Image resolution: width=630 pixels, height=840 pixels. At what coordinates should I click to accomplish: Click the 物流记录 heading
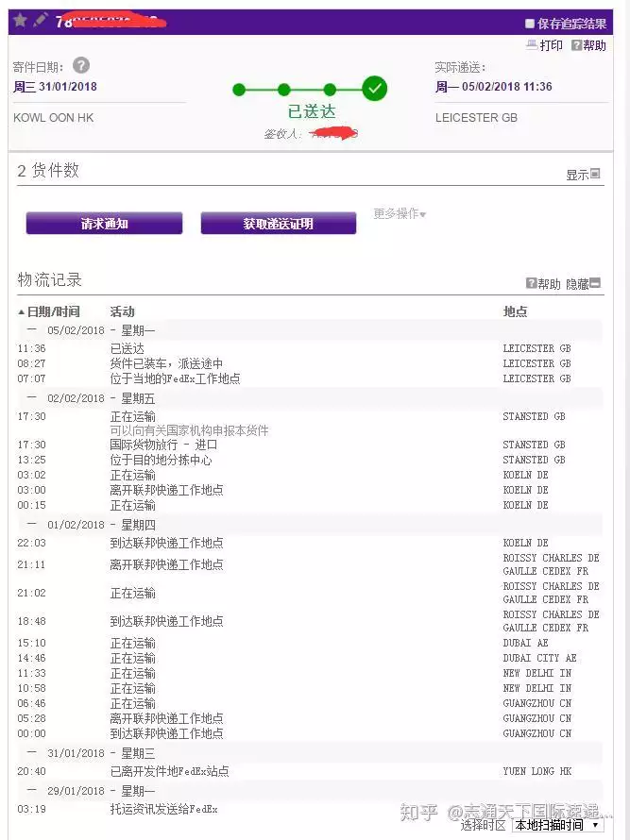point(49,279)
